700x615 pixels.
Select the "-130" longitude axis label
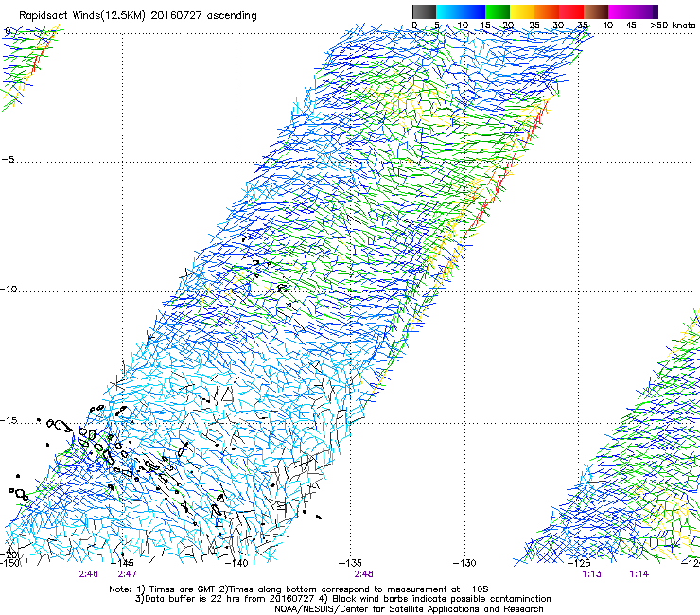[464, 563]
